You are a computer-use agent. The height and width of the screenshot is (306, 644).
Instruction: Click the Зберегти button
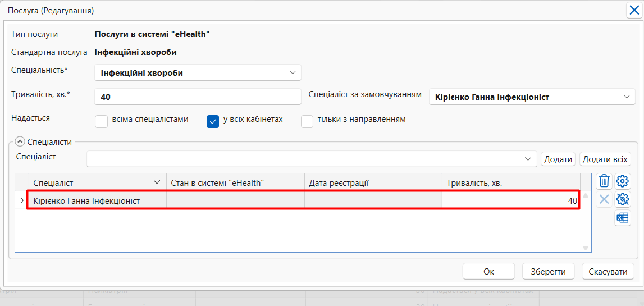click(548, 271)
